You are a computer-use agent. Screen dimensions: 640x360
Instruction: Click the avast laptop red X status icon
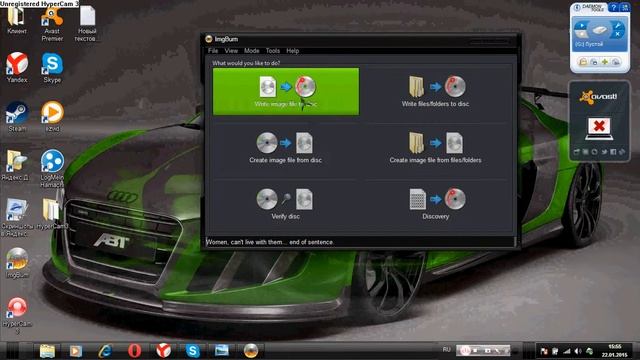[x=599, y=128]
